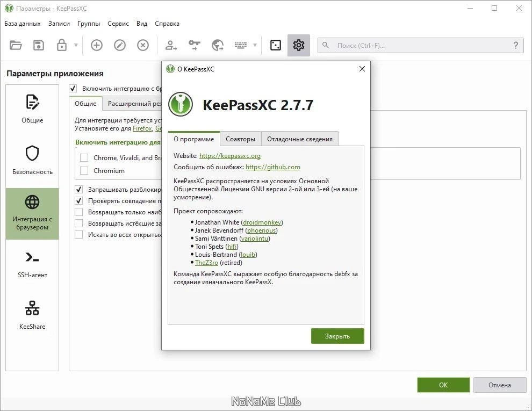This screenshot has width=532, height=411.
Task: Open the TheZ3ro profile link
Action: point(207,263)
